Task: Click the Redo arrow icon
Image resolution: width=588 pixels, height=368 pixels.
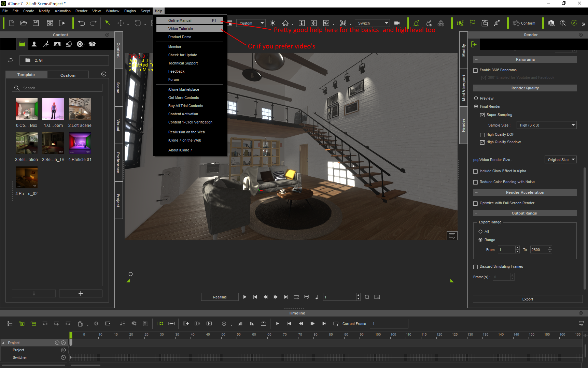Action: pyautogui.click(x=93, y=23)
